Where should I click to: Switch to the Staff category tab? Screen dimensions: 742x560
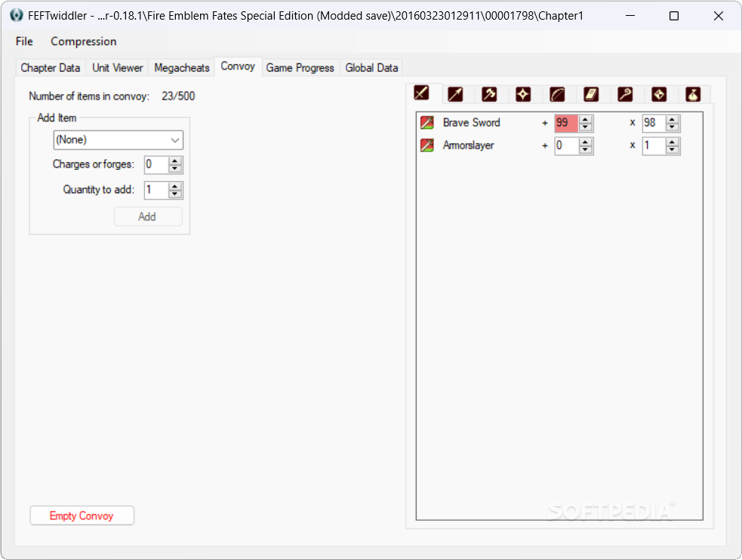(x=625, y=94)
